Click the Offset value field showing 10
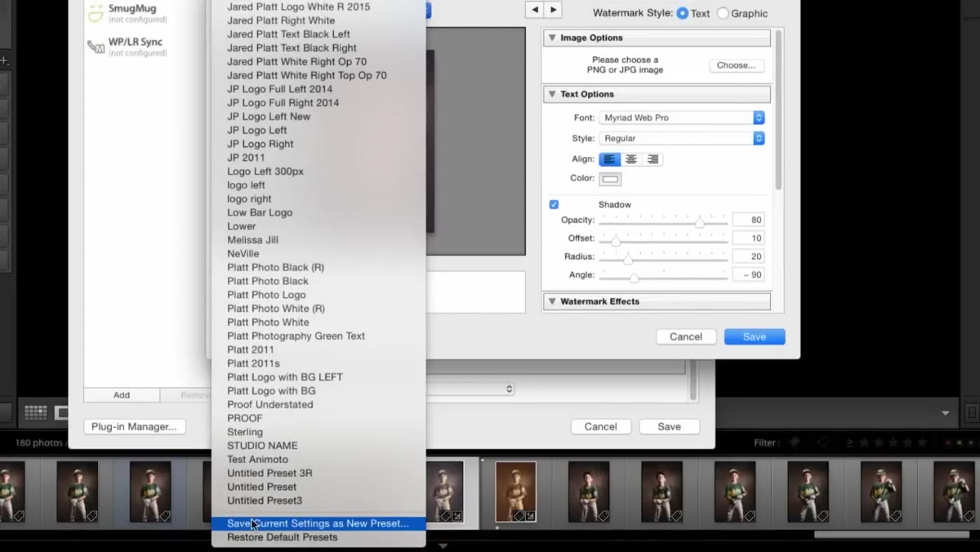The height and width of the screenshot is (552, 980). point(748,238)
